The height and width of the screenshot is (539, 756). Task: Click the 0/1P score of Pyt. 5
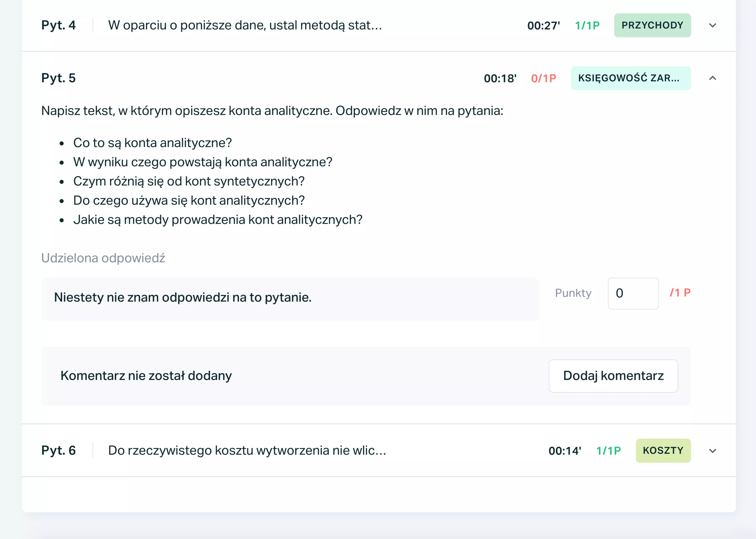[543, 78]
